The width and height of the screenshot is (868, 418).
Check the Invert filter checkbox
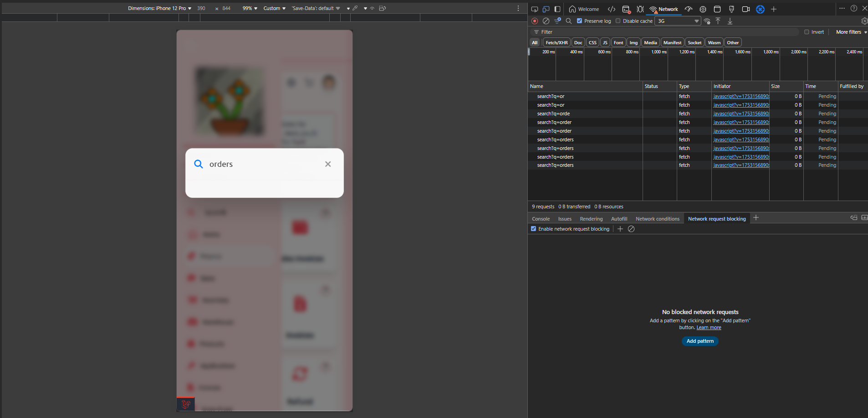point(807,32)
